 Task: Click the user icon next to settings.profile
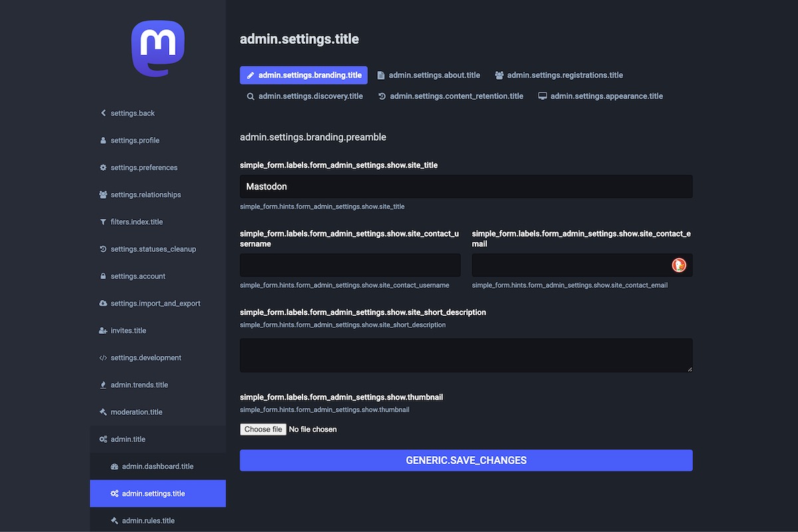click(x=103, y=140)
